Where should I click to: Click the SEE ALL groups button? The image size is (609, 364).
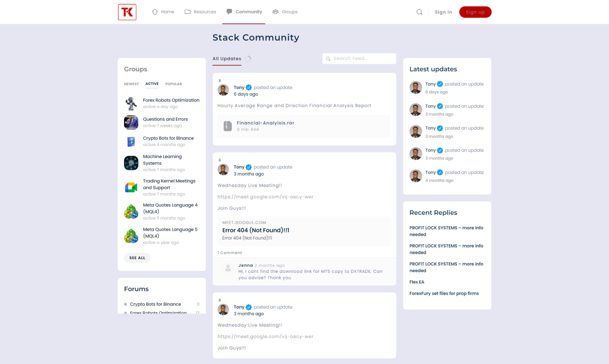tap(137, 258)
